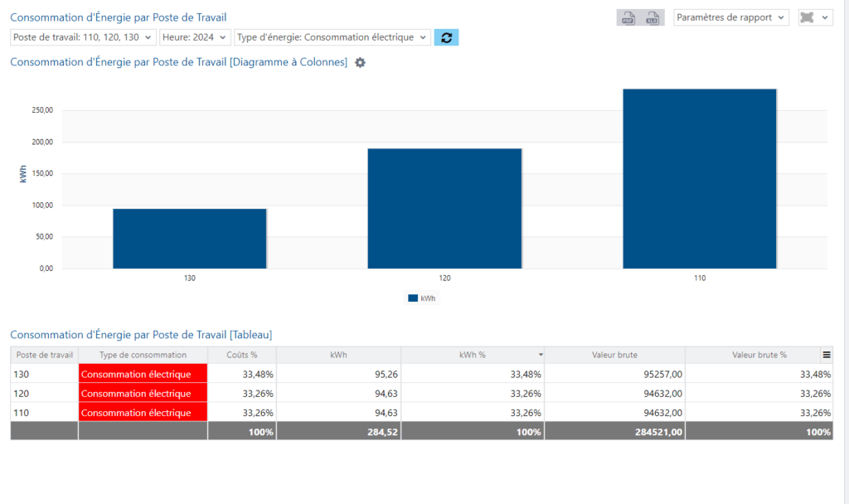Sort by the Valeur brute column header
The height and width of the screenshot is (504, 849).
[614, 355]
